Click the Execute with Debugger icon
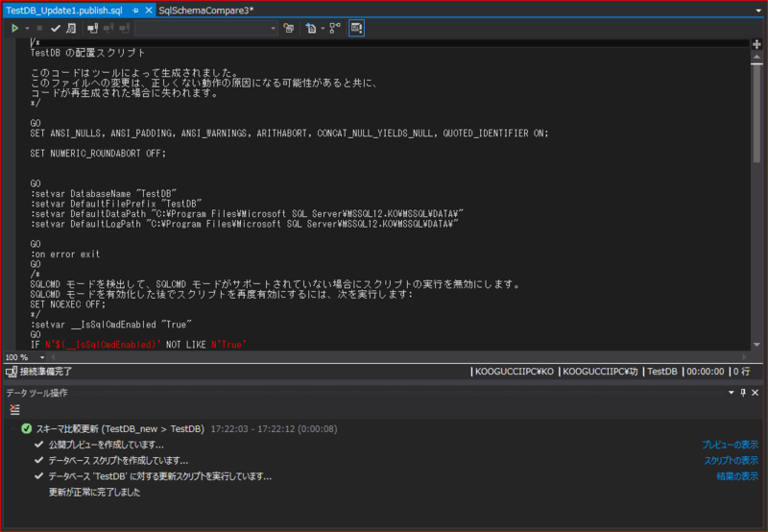The image size is (768, 532). pyautogui.click(x=71, y=29)
